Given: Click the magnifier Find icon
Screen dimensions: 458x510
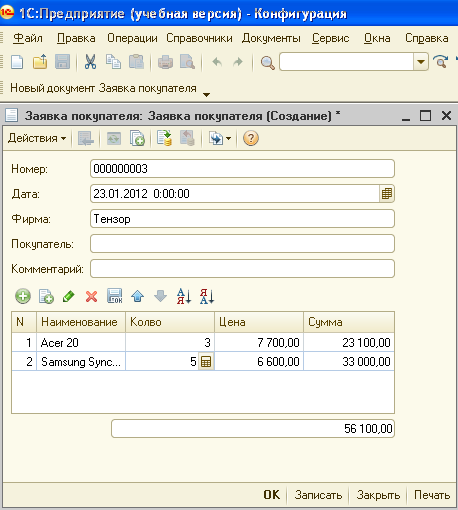Looking at the screenshot, I should pyautogui.click(x=267, y=62).
